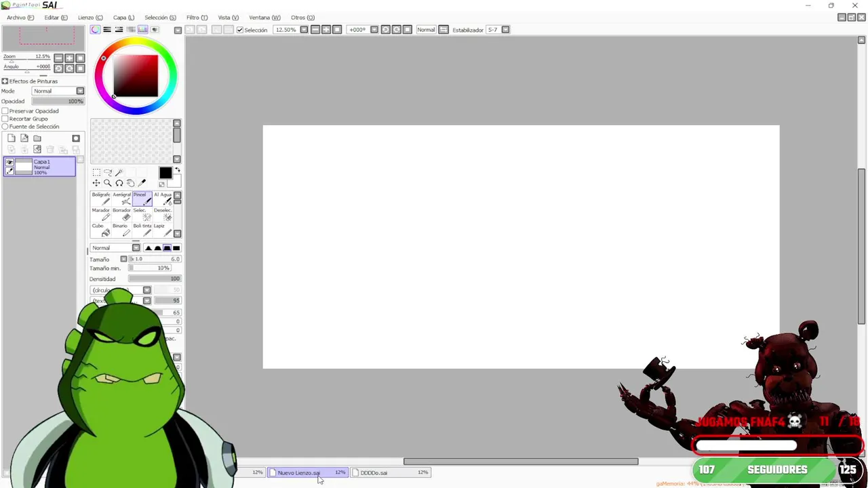868x488 pixels.
Task: Choose the lasso selection tool
Action: [108, 173]
